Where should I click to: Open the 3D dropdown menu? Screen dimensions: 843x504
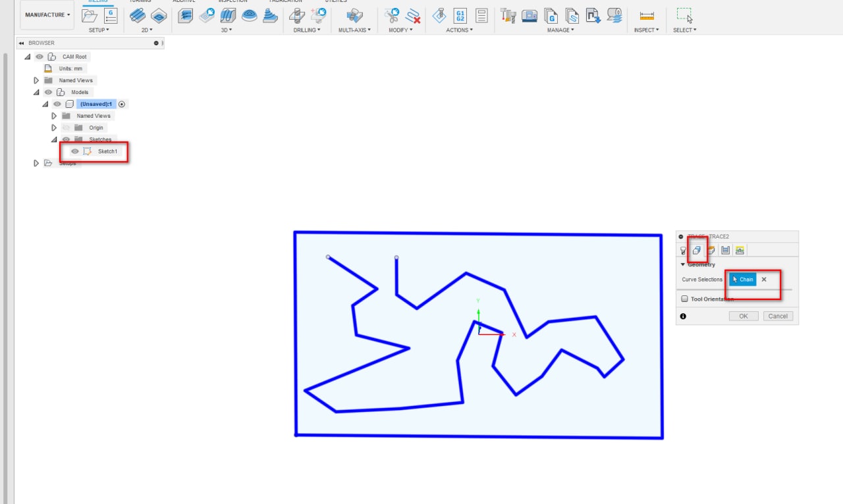coord(227,30)
